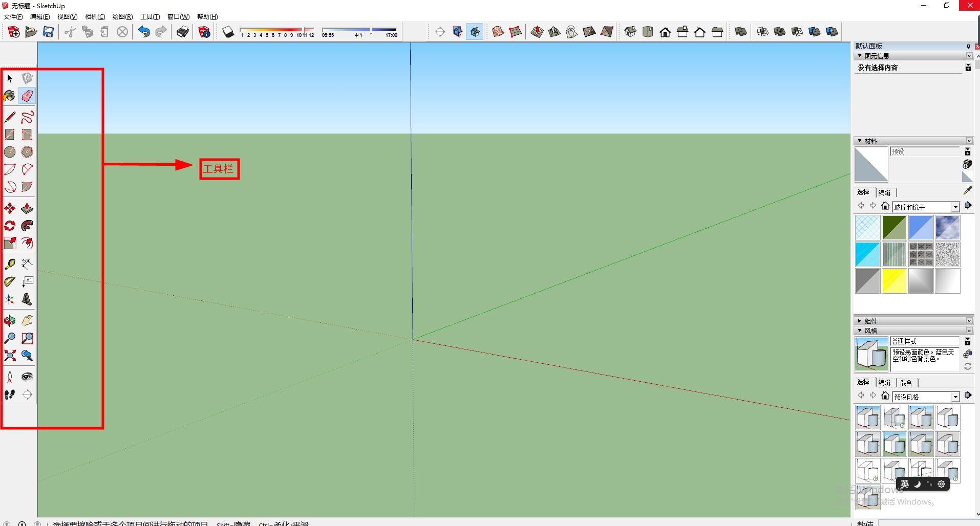
Task: Click the Save floppy disk icon
Action: [x=48, y=32]
